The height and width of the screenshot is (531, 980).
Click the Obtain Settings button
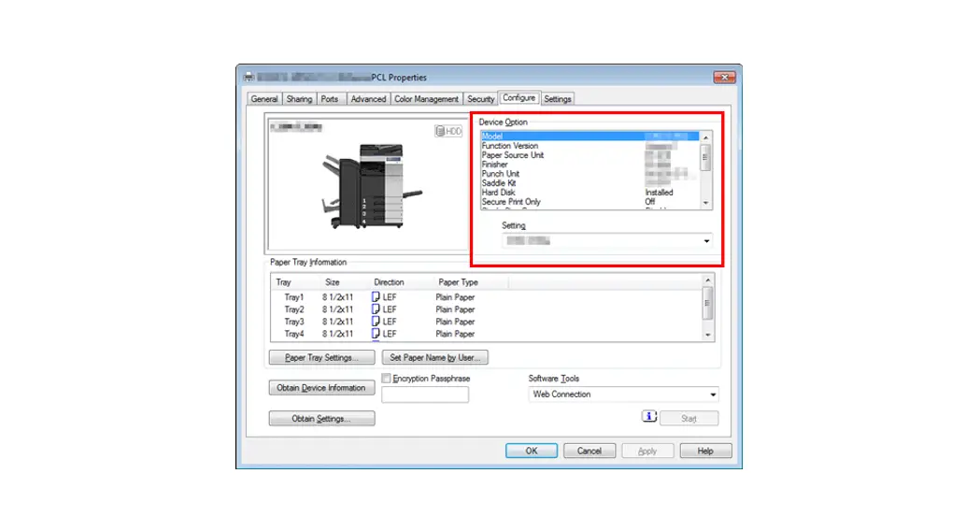322,419
